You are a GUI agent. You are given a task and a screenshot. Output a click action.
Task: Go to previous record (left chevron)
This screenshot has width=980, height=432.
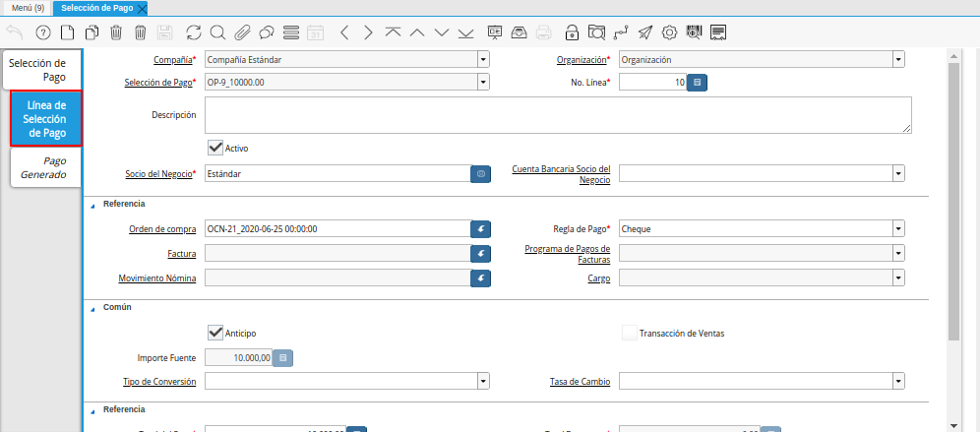click(x=344, y=32)
